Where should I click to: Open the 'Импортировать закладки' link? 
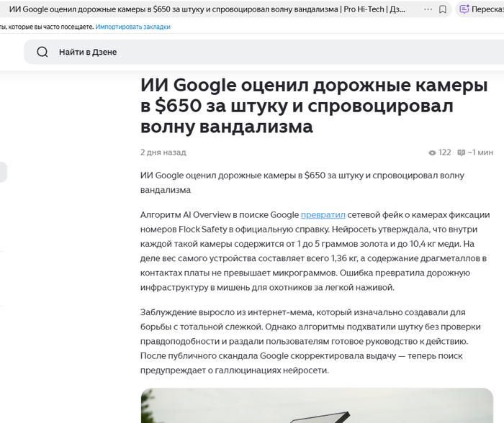(x=132, y=27)
